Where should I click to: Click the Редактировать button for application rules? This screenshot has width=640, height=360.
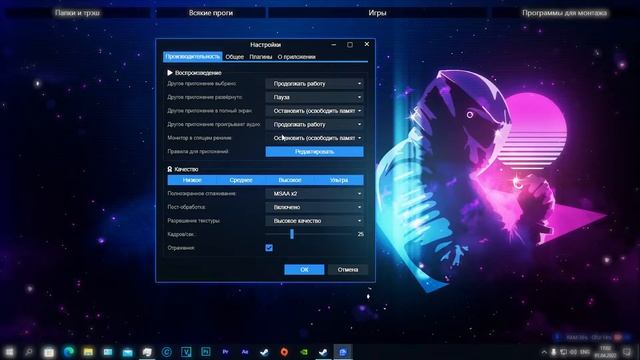click(x=314, y=151)
